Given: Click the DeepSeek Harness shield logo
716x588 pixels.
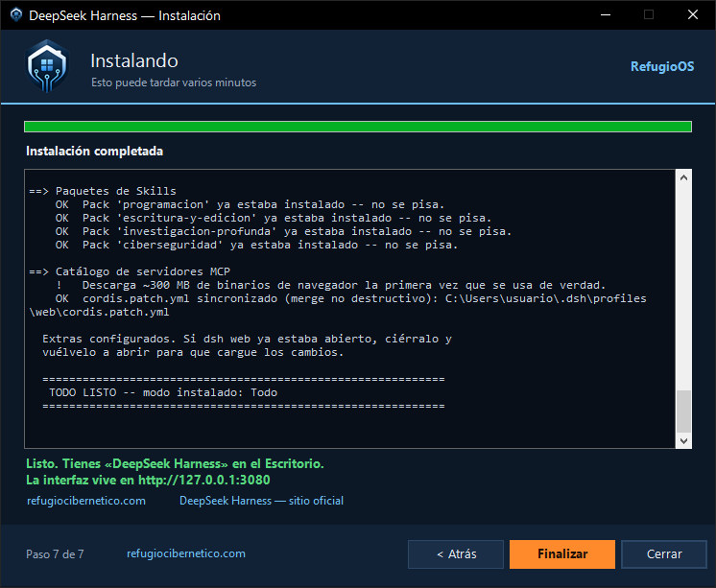Looking at the screenshot, I should point(47,66).
